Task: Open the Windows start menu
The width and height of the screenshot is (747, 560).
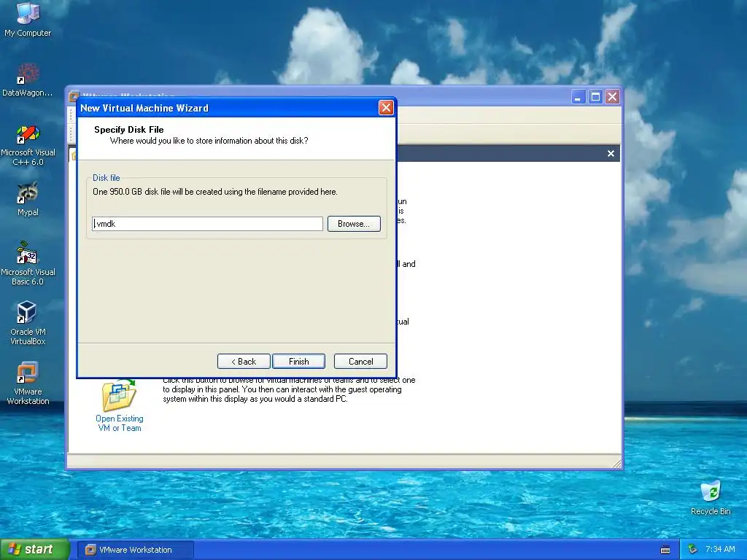Action: click(35, 550)
